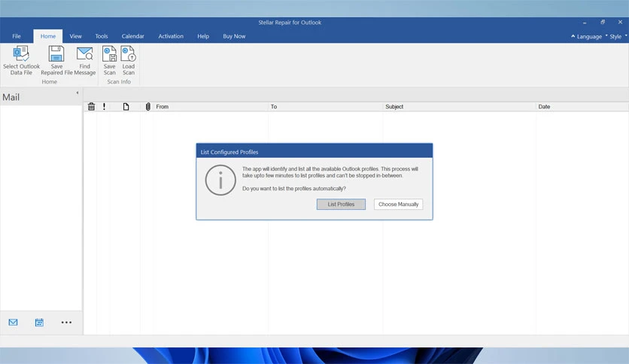Click Select Outlook Data File icon

tap(21, 53)
